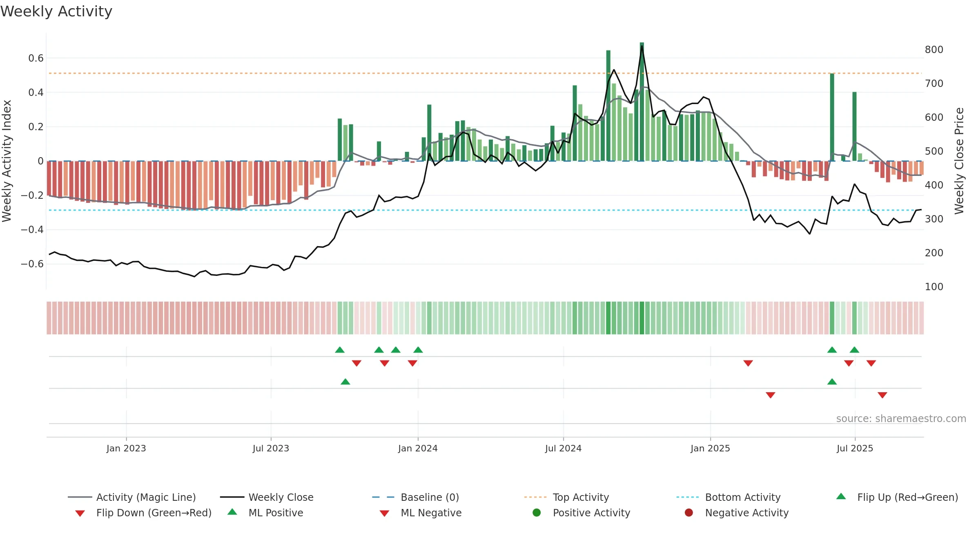The height and width of the screenshot is (551, 980).
Task: Click the Weekly Activity Index axis title
Action: pos(7,161)
